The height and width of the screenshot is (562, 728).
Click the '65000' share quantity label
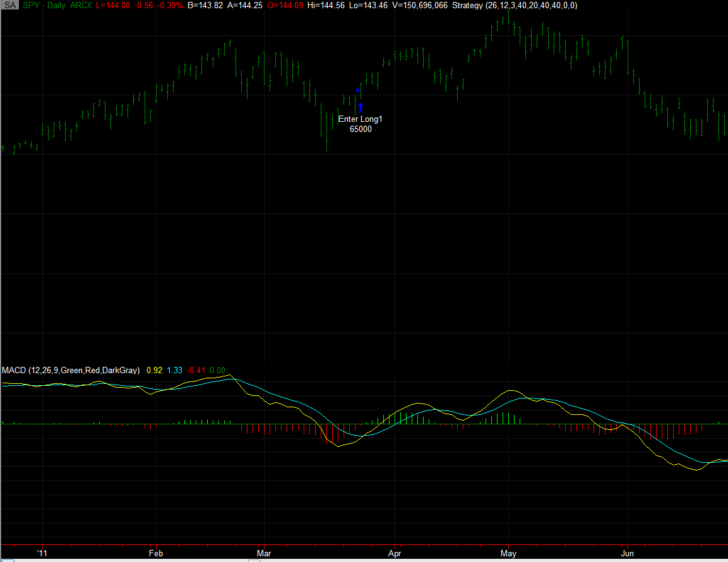(361, 129)
